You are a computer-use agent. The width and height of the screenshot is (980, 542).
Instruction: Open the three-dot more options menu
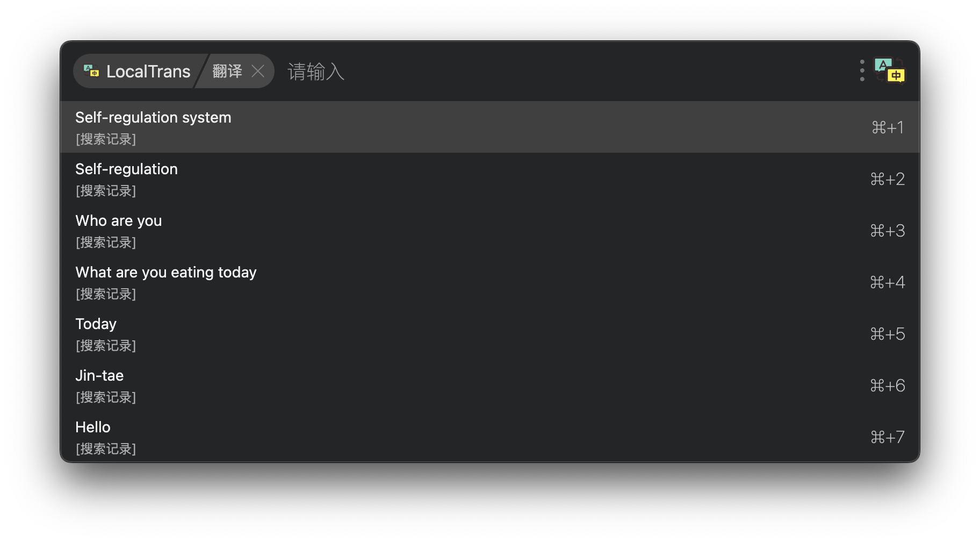[x=862, y=70]
